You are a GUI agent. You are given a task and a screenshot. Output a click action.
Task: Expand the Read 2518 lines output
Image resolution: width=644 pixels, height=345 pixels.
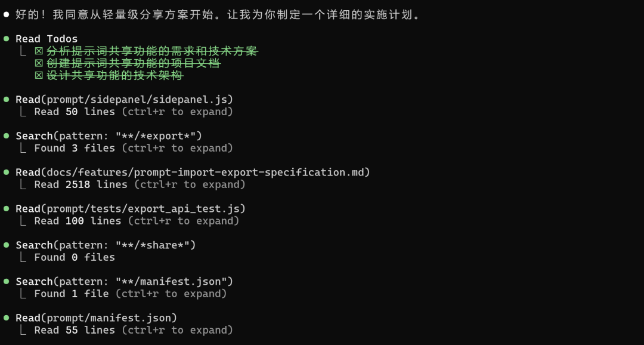pos(140,184)
